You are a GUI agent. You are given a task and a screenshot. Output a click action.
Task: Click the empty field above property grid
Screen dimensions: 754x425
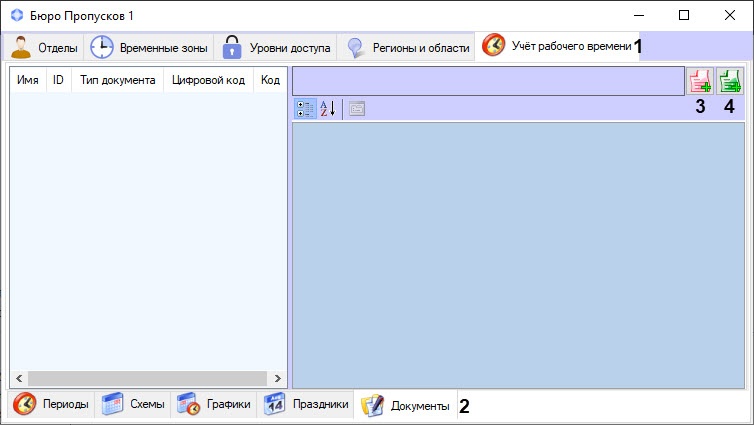point(486,81)
